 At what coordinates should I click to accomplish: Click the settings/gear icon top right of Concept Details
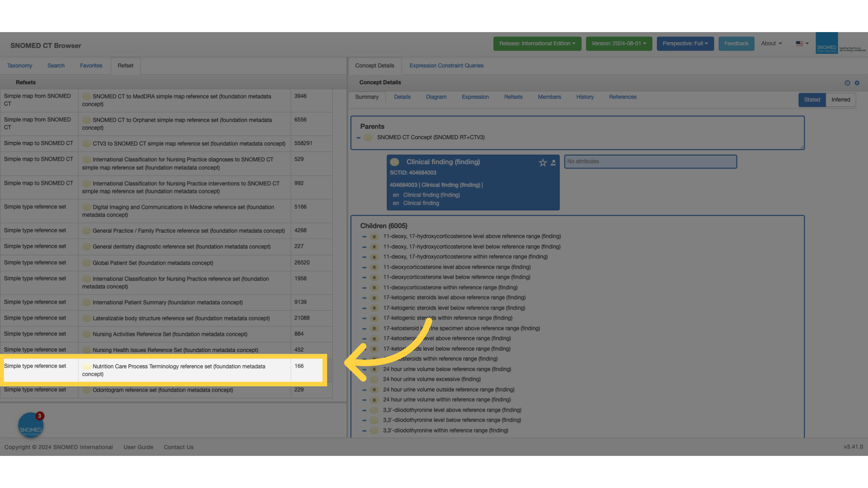(x=857, y=83)
